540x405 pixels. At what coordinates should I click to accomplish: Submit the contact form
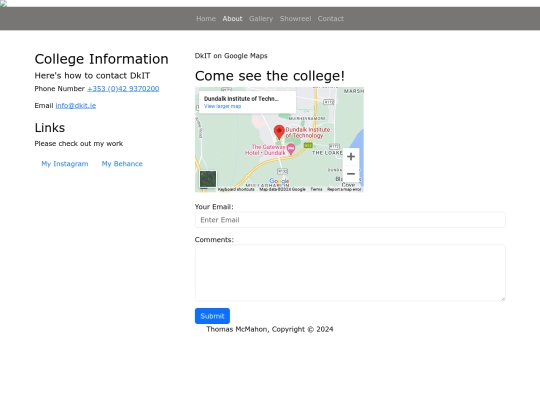coord(212,316)
